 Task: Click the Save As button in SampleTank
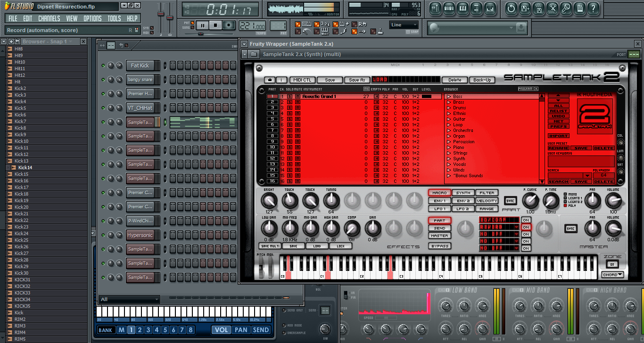pyautogui.click(x=357, y=80)
